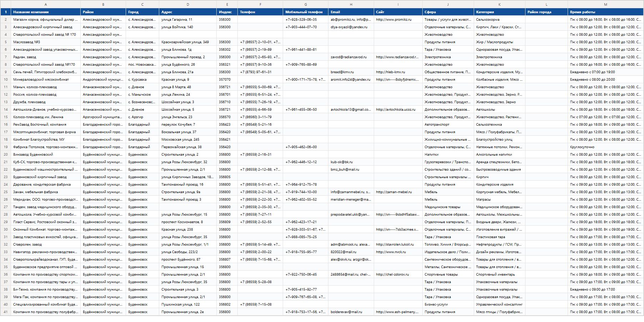
Task: Click 'Город' header cell
Action: point(142,12)
